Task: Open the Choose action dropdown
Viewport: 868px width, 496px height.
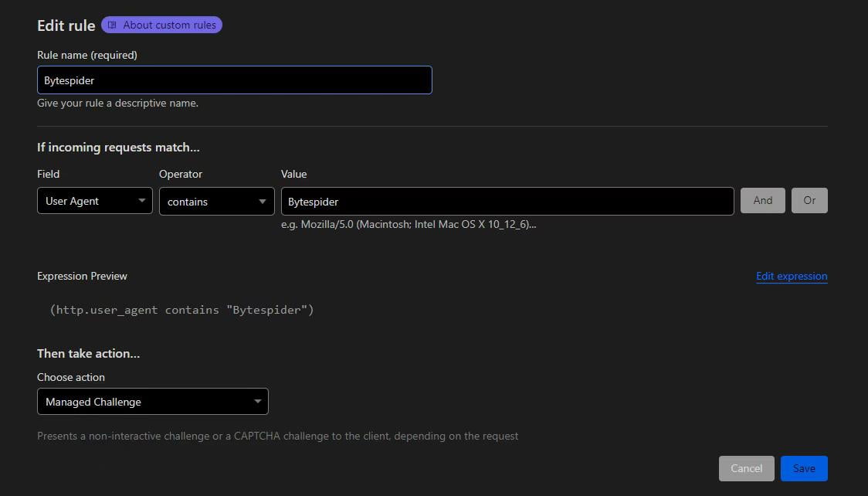Action: (153, 401)
